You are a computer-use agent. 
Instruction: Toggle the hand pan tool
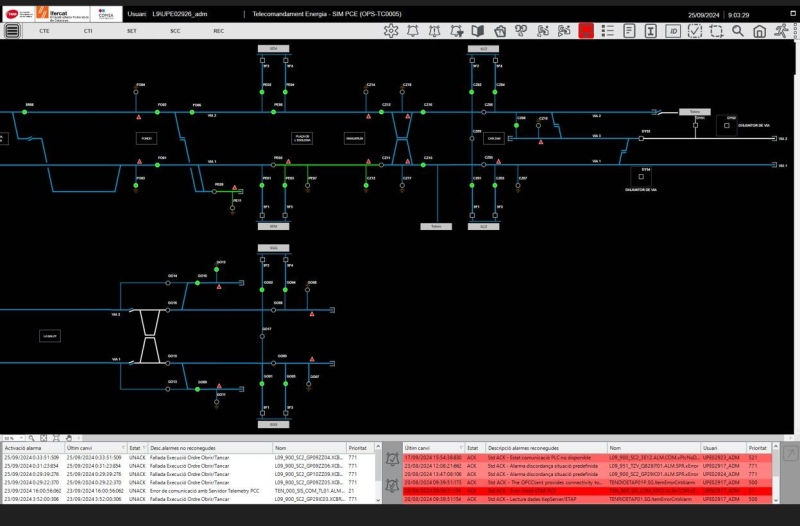68,438
